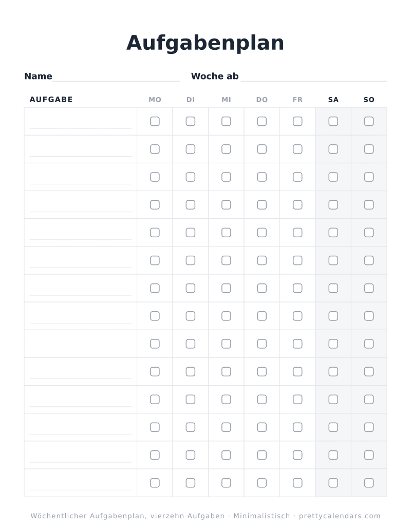The image size is (411, 532).
Task: Click the Aufgabenplan title
Action: pyautogui.click(x=206, y=43)
